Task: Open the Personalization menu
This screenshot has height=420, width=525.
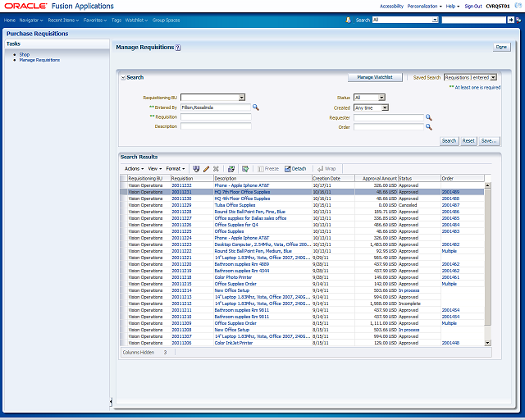Action: click(x=424, y=6)
